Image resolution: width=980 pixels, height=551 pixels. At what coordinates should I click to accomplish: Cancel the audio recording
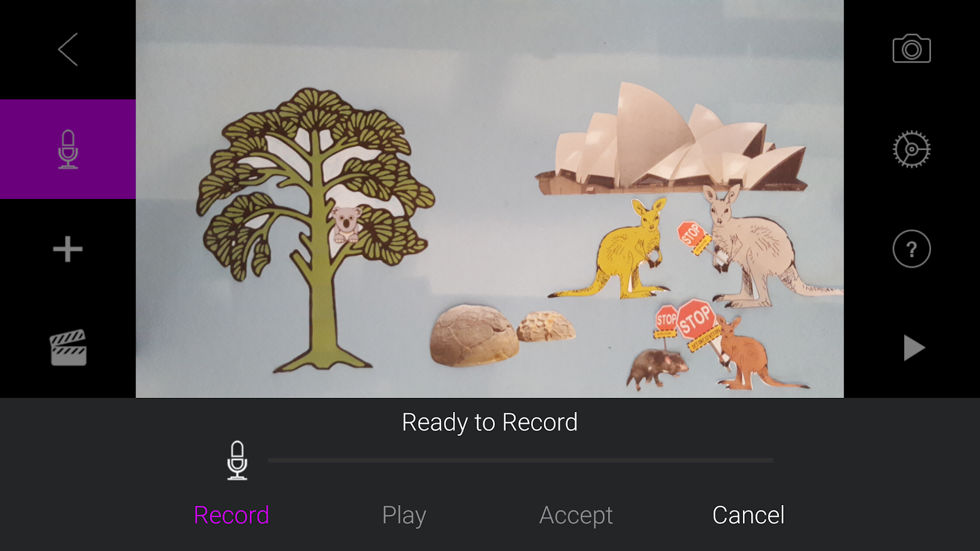point(748,515)
